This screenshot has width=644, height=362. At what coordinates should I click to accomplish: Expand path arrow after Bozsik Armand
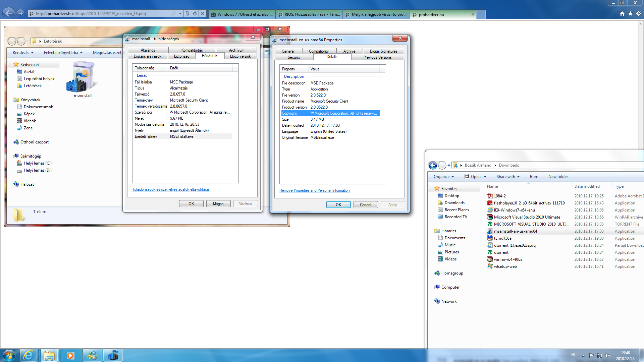click(x=495, y=165)
